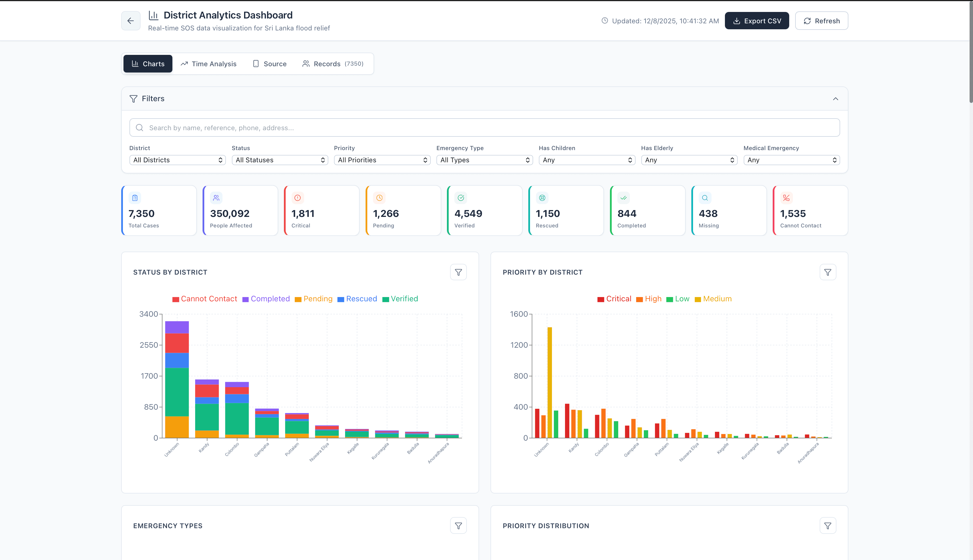Open the All Priorities dropdown
The width and height of the screenshot is (973, 560).
pos(382,160)
